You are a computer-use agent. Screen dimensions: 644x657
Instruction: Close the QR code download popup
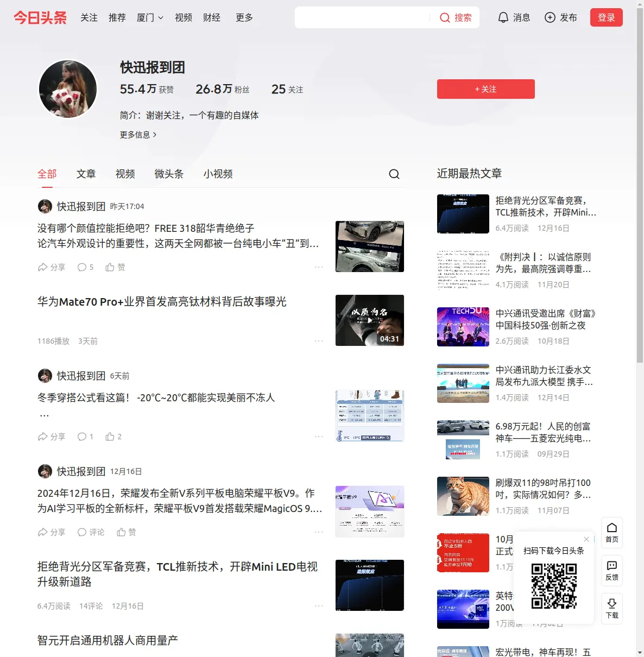tap(586, 539)
